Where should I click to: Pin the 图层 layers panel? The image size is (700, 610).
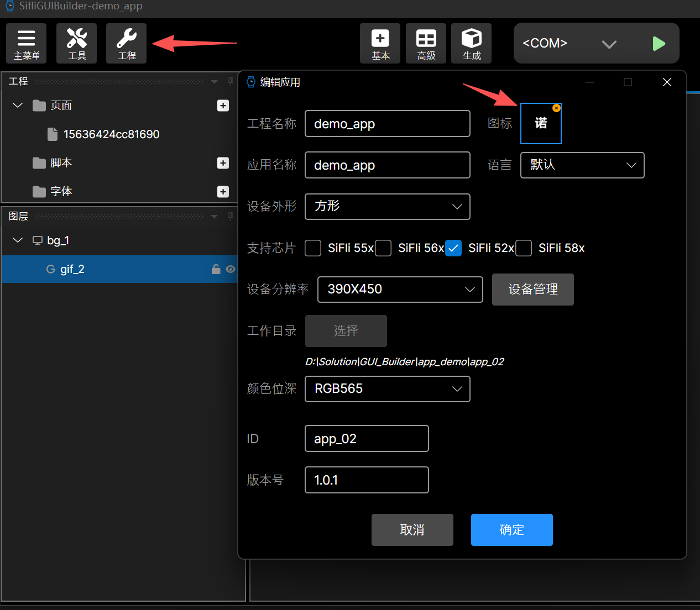point(230,216)
